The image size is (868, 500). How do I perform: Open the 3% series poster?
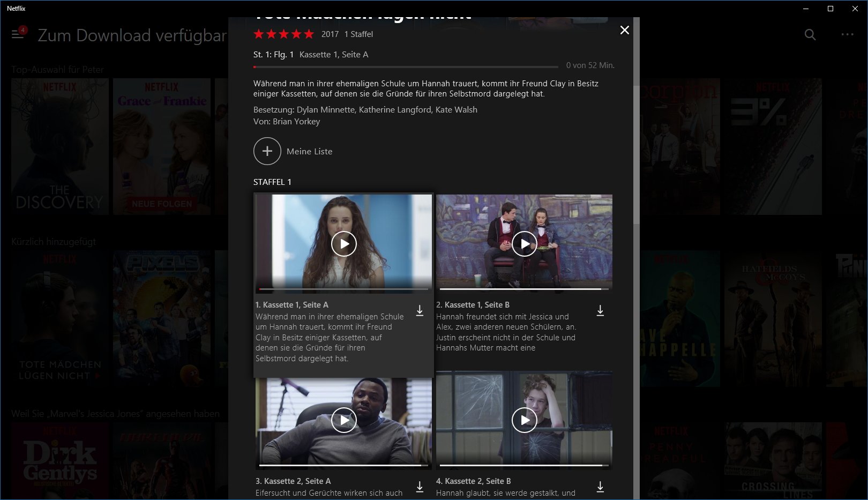(x=773, y=146)
